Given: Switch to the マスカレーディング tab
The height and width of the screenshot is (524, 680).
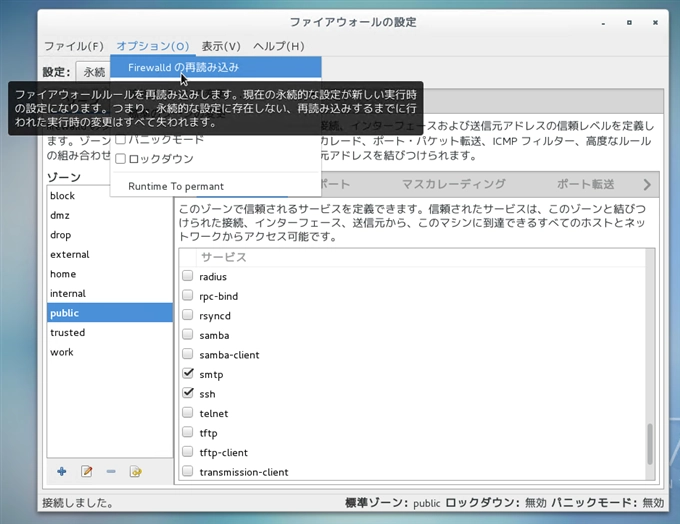Looking at the screenshot, I should coord(454,184).
